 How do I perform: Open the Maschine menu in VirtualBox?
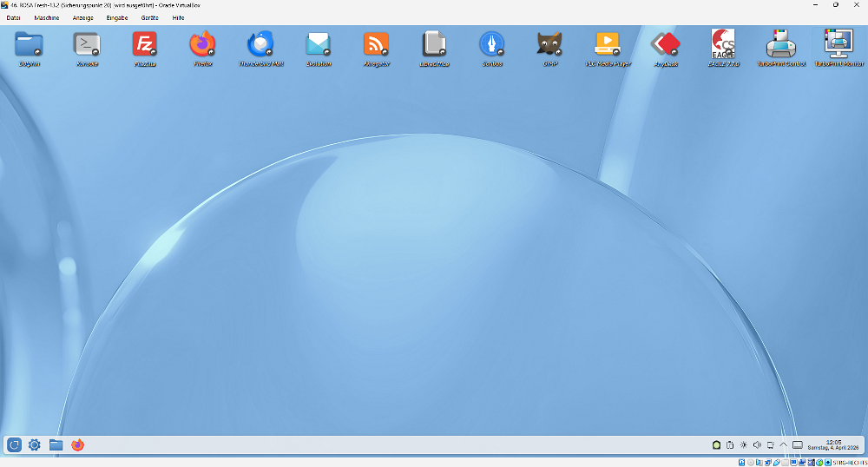point(47,17)
